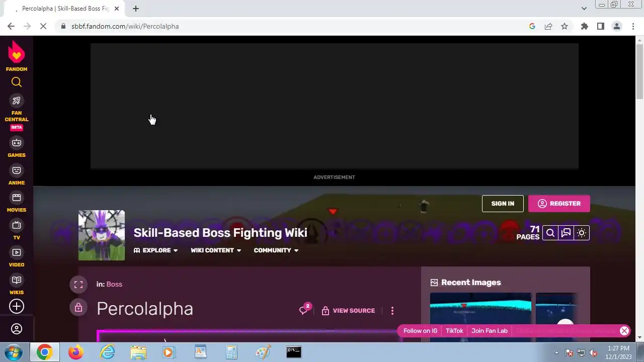The image size is (644, 362).
Task: Open the TV sidebar section
Action: pos(17,230)
